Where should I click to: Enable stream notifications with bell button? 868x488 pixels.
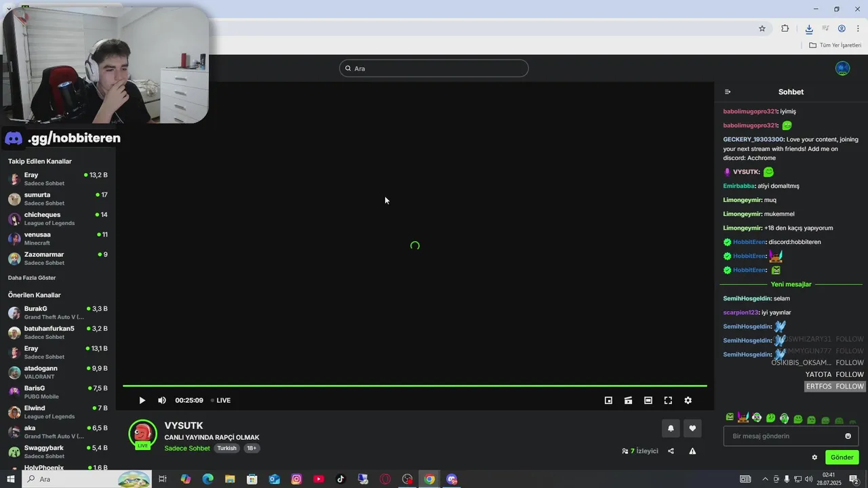[x=671, y=428]
